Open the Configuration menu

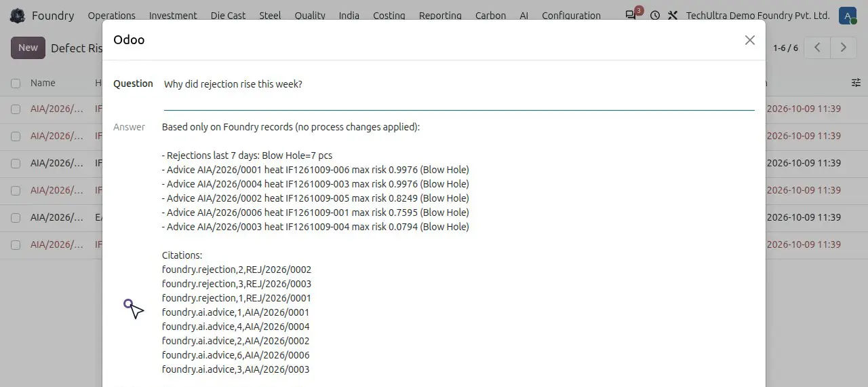click(x=571, y=16)
